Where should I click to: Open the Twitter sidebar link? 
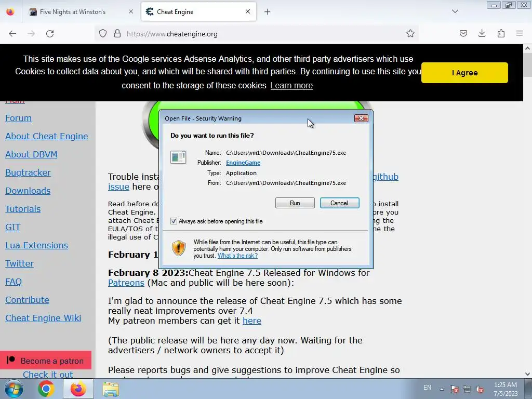pyautogui.click(x=19, y=263)
